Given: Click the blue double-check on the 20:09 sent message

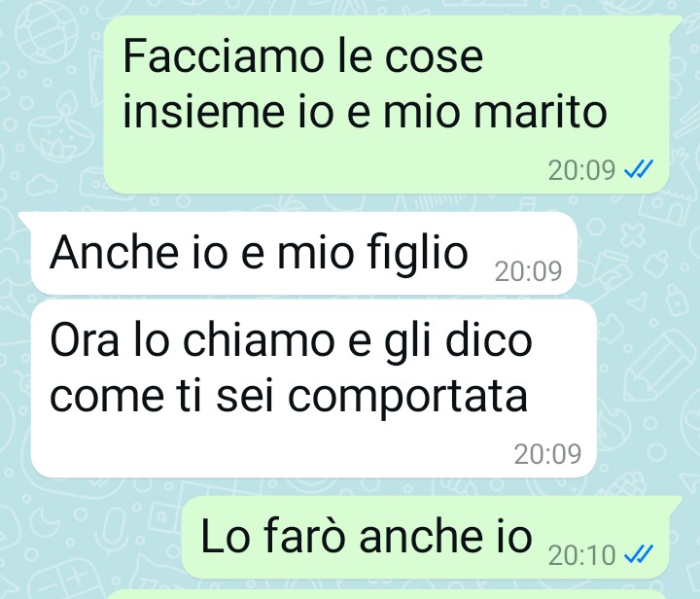Looking at the screenshot, I should point(639,169).
